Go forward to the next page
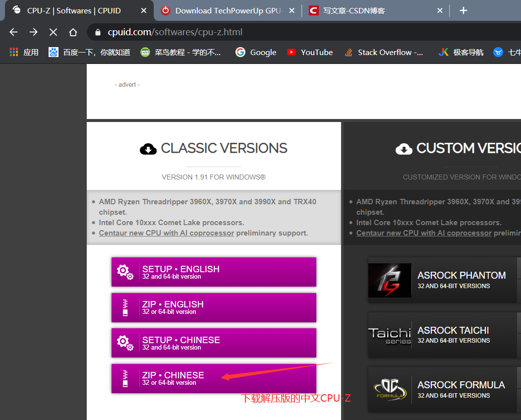 pyautogui.click(x=33, y=32)
